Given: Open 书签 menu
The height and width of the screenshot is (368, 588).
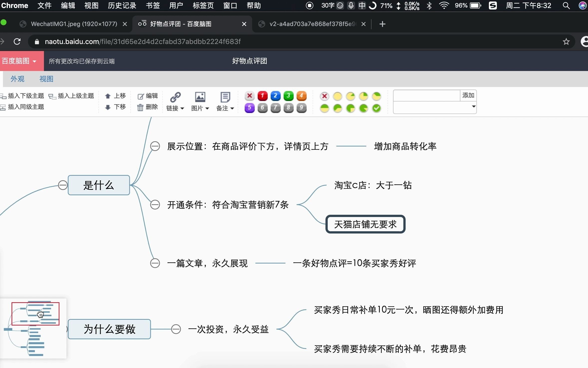Looking at the screenshot, I should pos(153,5).
